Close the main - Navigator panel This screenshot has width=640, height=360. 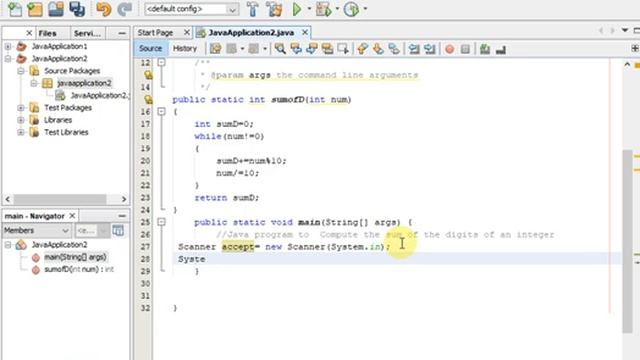pyautogui.click(x=72, y=216)
